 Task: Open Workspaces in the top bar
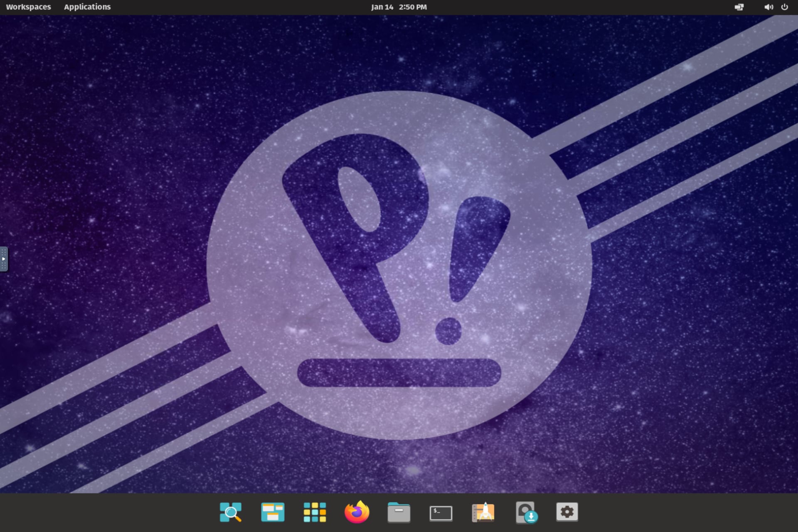coord(28,7)
